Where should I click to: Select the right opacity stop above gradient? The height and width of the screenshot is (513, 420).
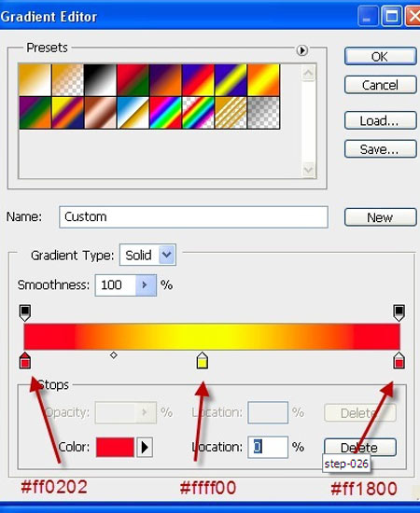(399, 313)
